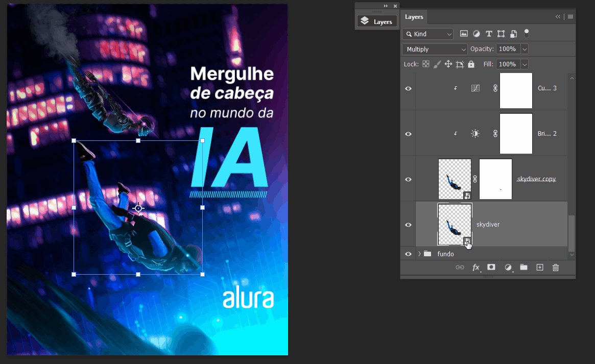Hide the fundo group

click(x=408, y=254)
